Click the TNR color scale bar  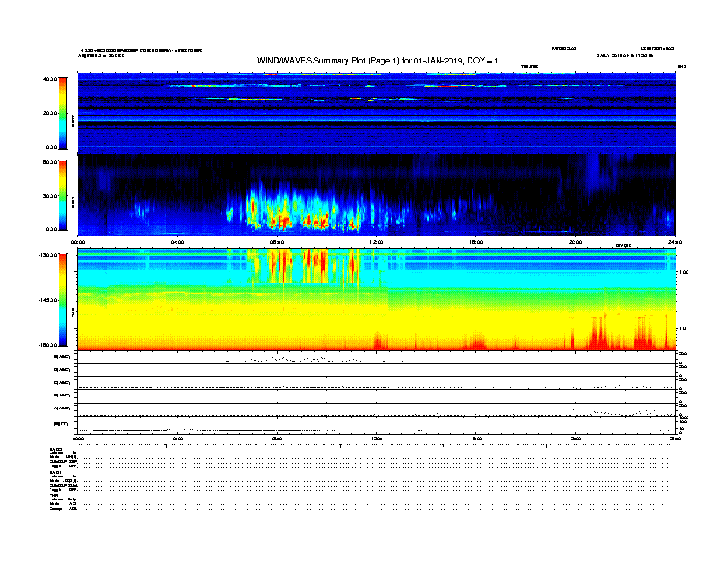(x=63, y=300)
